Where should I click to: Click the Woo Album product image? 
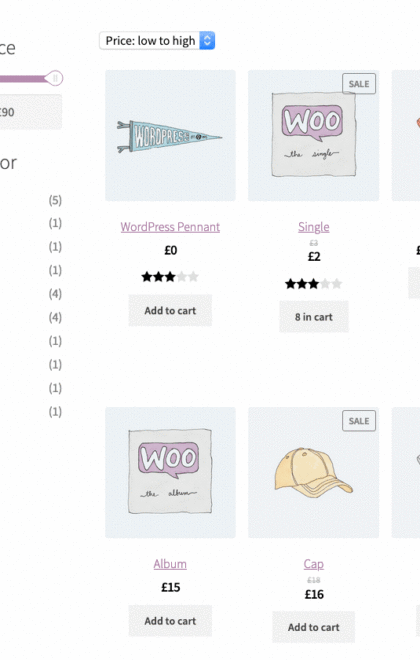tap(170, 472)
